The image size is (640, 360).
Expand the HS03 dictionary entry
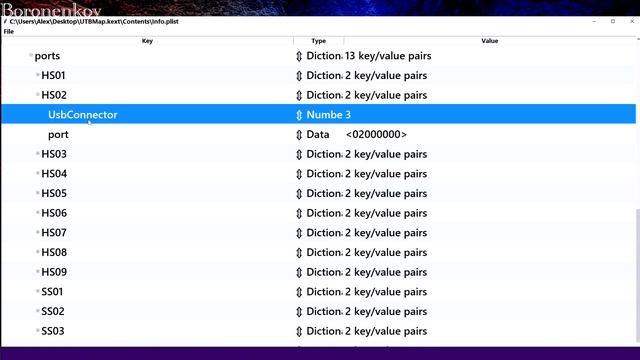coord(38,153)
